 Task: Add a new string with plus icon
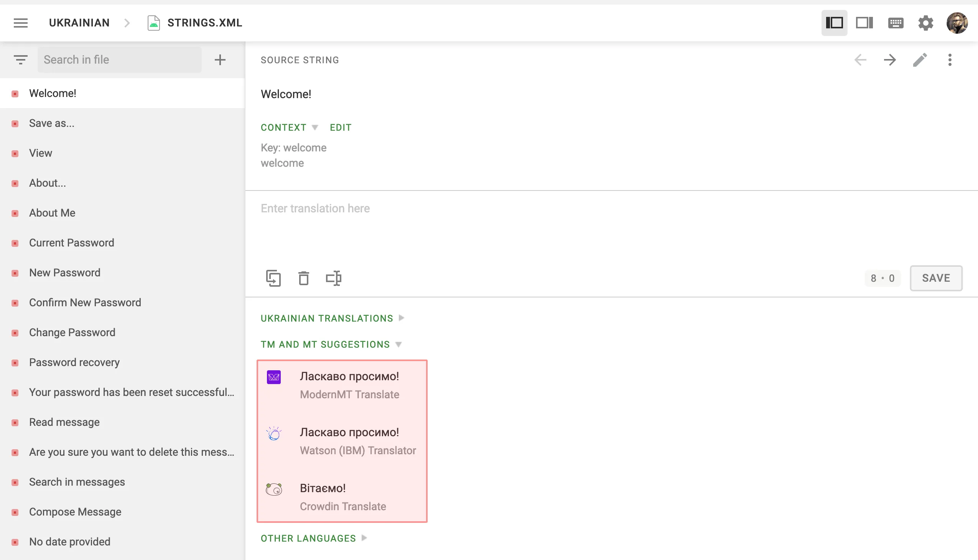[220, 59]
